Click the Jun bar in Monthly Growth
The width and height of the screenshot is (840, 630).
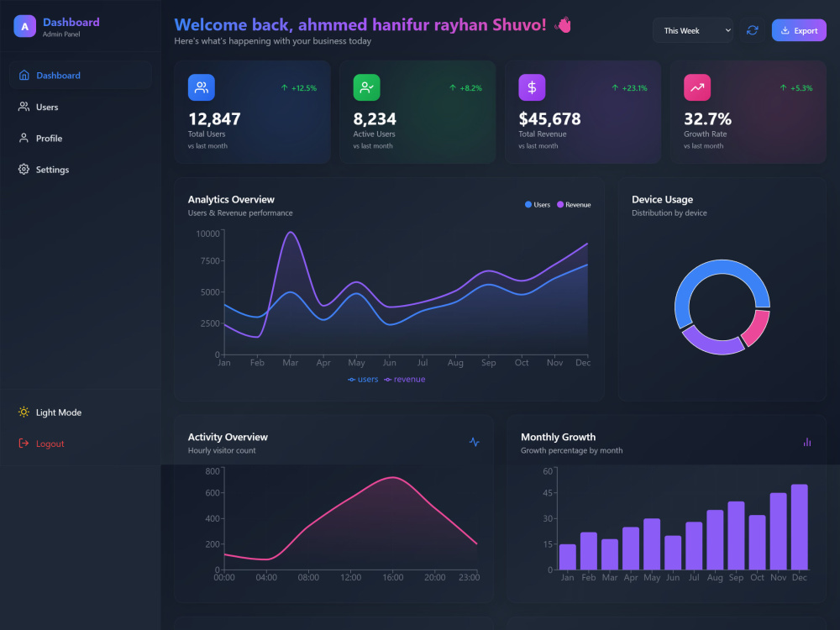coord(673,553)
